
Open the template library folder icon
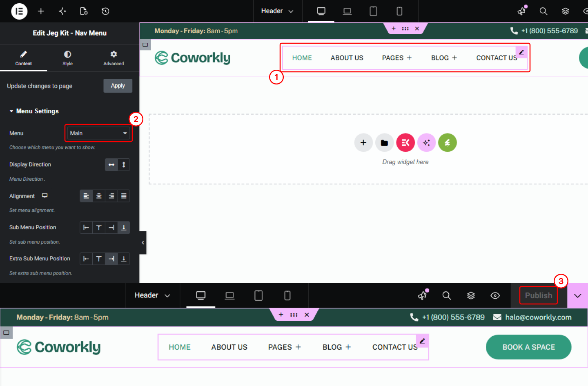point(384,142)
